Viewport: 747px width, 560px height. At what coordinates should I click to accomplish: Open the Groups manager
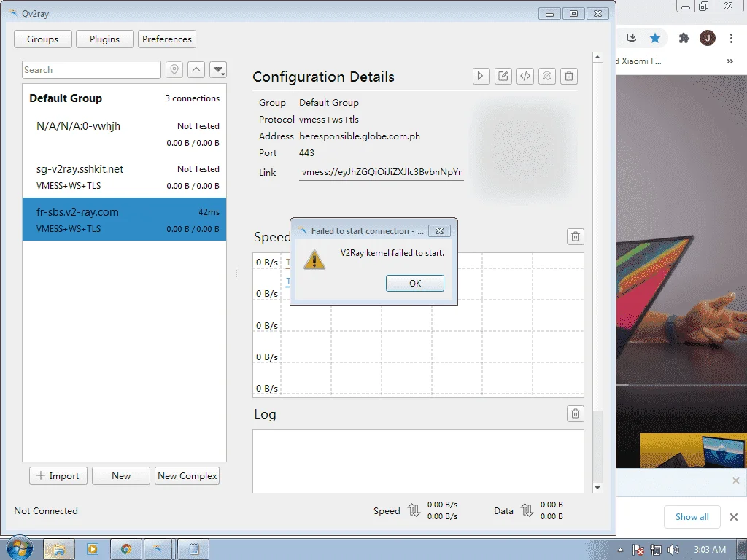(43, 39)
